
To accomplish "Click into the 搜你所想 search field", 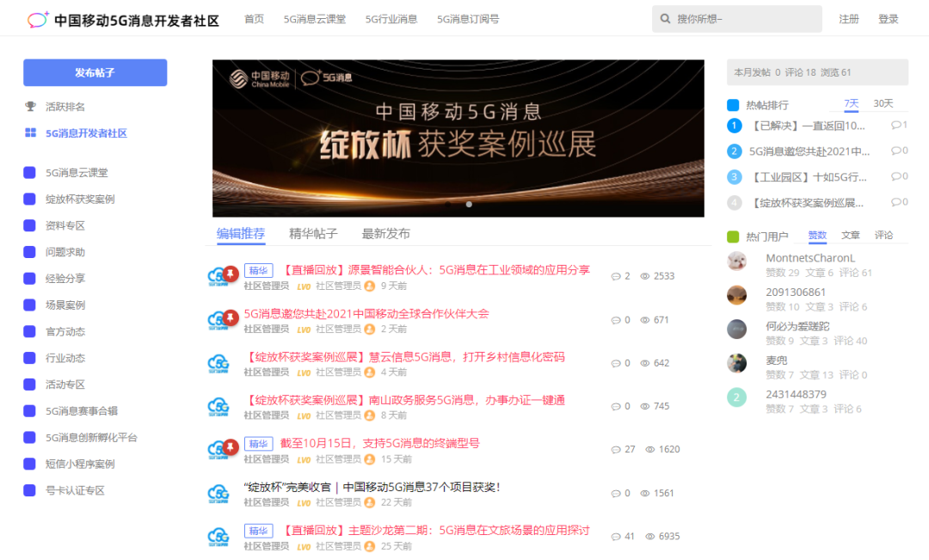I will (737, 19).
